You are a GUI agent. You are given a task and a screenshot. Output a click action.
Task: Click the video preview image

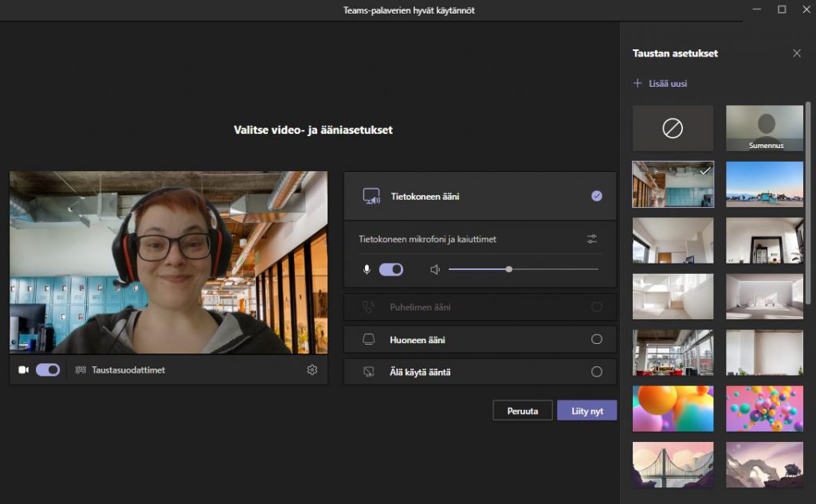[169, 263]
